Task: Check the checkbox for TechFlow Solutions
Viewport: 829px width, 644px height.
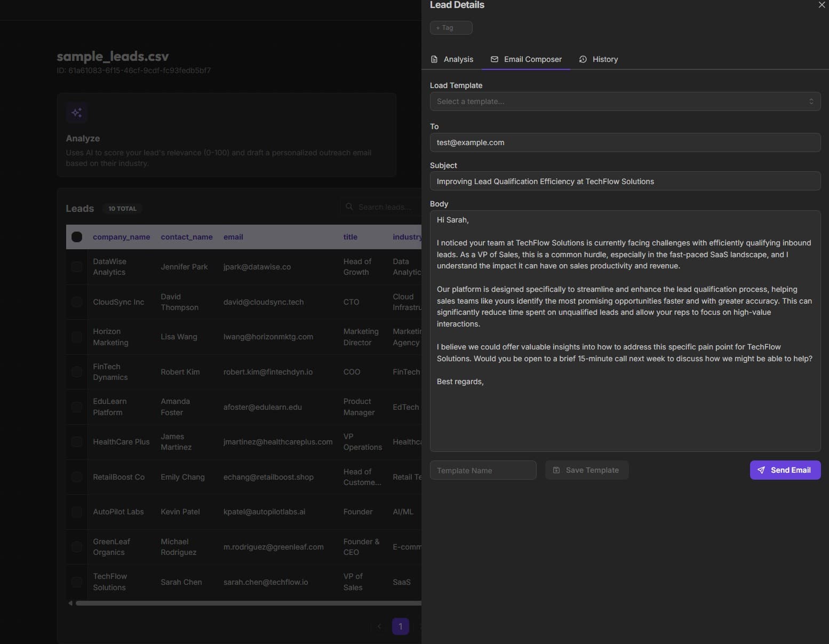Action: 77,582
